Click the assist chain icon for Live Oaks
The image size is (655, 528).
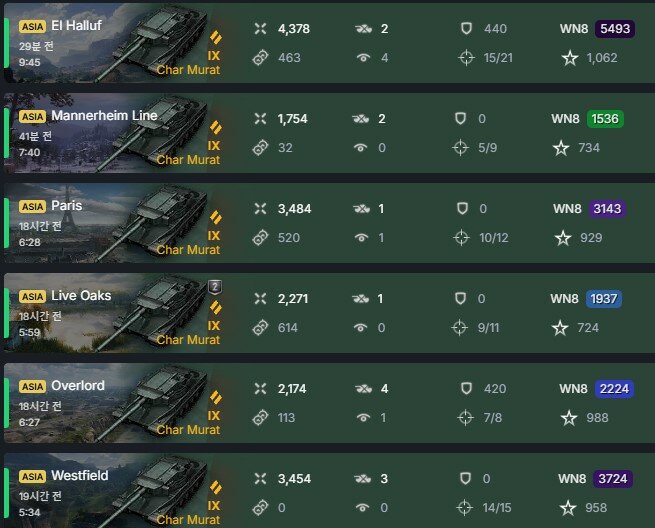tap(260, 327)
